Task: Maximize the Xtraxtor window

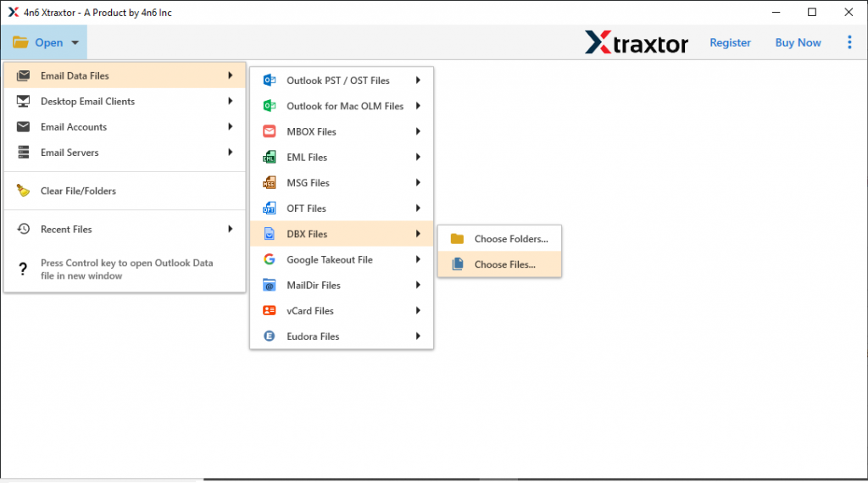Action: pyautogui.click(x=812, y=12)
